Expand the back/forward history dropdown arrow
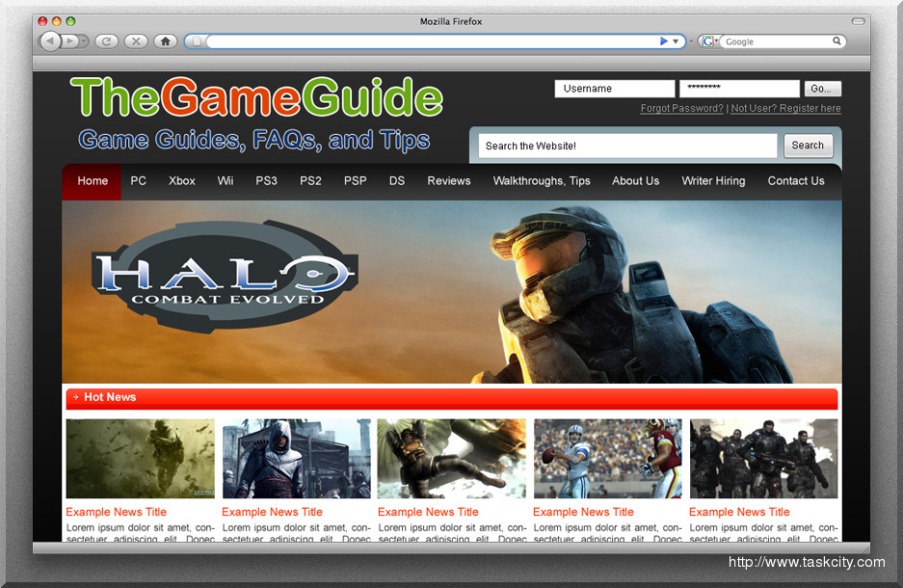 [x=85, y=40]
